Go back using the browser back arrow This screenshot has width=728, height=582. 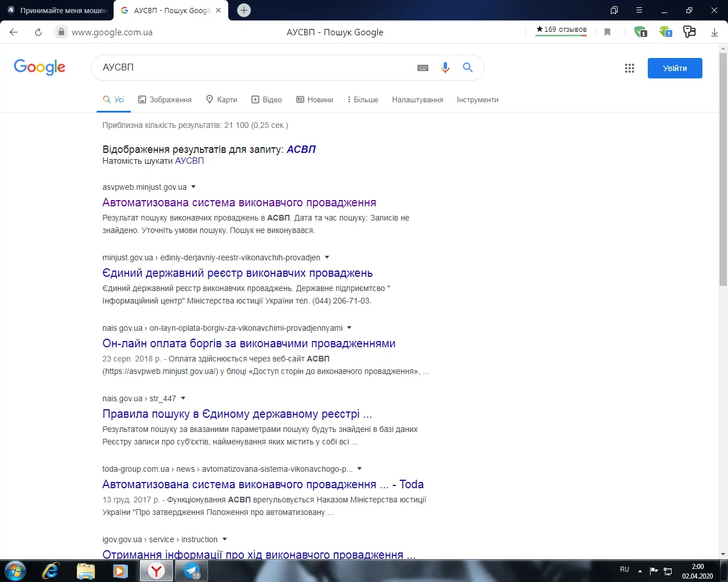[14, 32]
